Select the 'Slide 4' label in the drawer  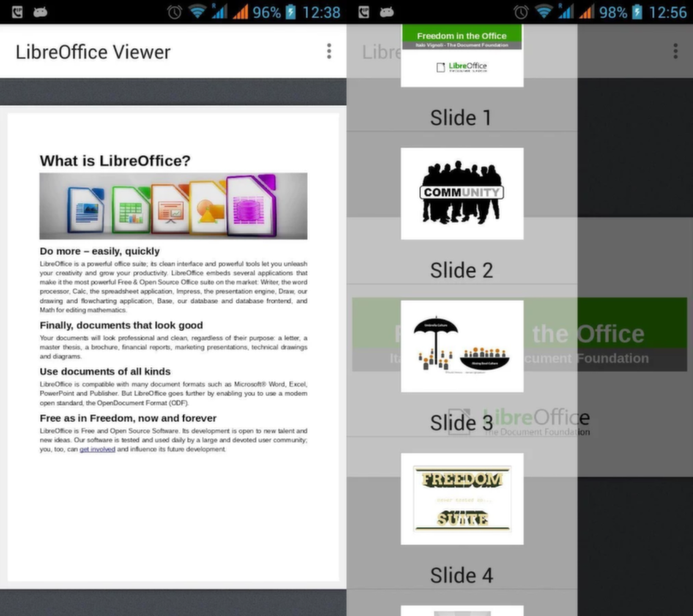[x=461, y=575]
